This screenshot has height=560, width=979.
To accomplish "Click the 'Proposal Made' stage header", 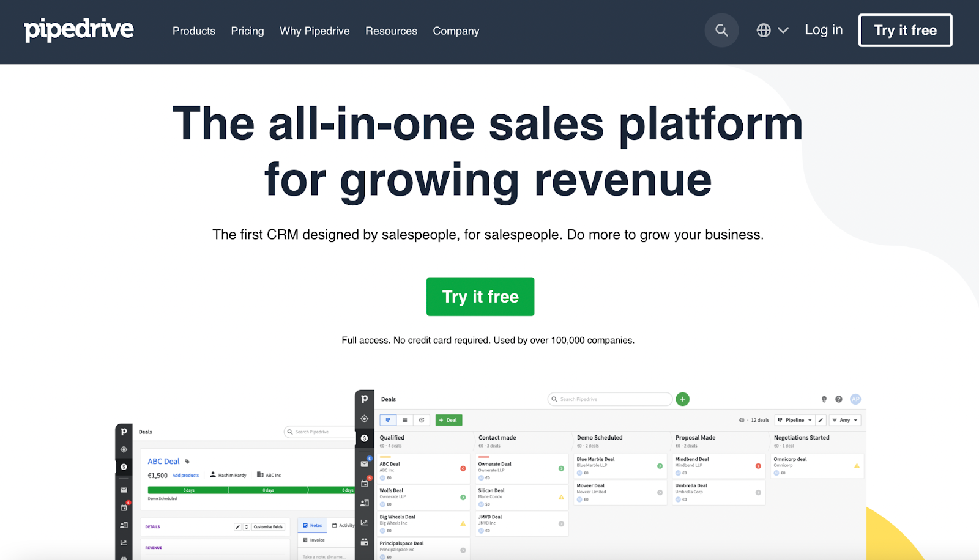I will 695,438.
